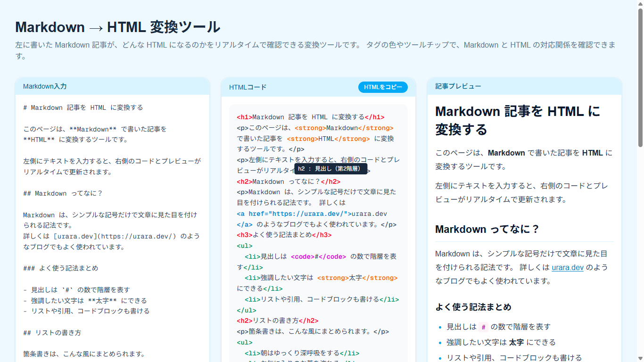Click the preview item 'リストや引用、コードブロックも書ける'
644x362 pixels.
click(514, 358)
